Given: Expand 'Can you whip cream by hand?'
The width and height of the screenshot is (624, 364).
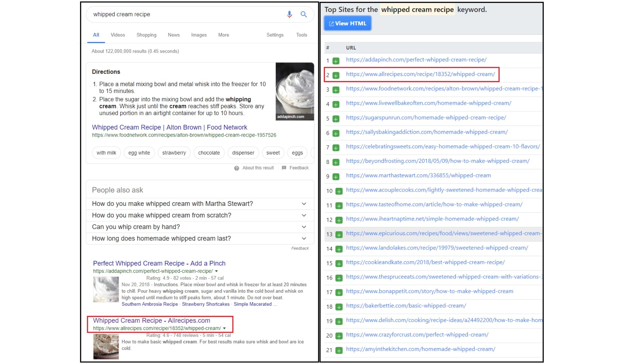Looking at the screenshot, I should (x=200, y=227).
